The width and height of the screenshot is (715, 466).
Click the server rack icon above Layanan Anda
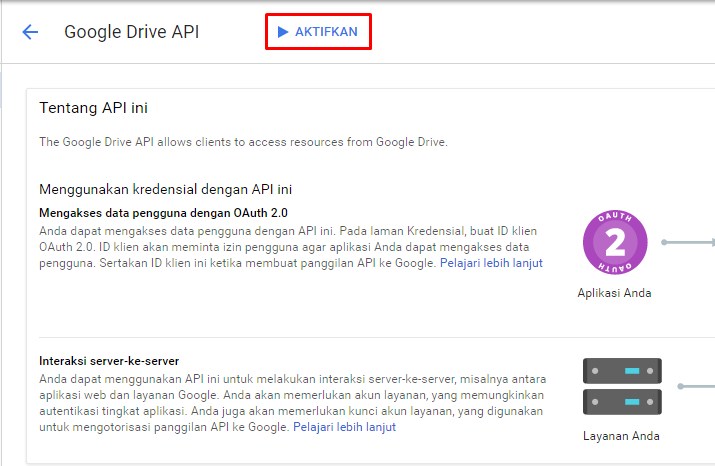tap(622, 386)
